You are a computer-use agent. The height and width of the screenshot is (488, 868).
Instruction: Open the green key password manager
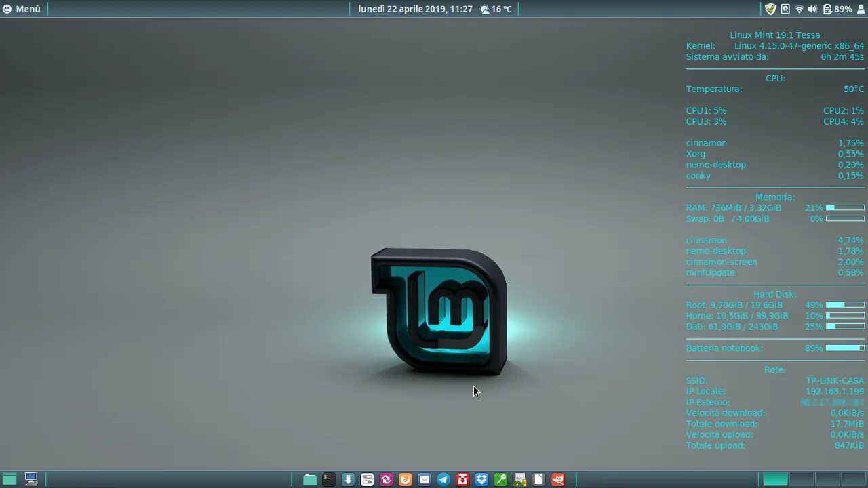click(x=500, y=479)
